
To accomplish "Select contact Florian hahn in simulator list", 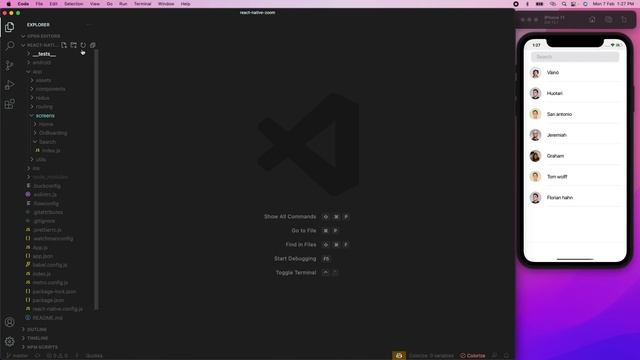I will [575, 197].
